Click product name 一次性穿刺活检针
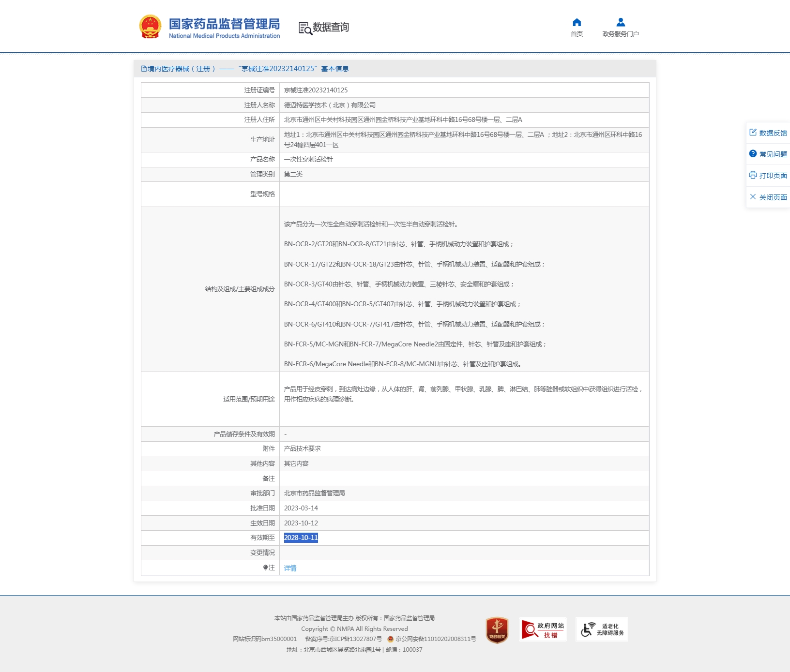Viewport: 790px width, 672px height. pos(308,159)
